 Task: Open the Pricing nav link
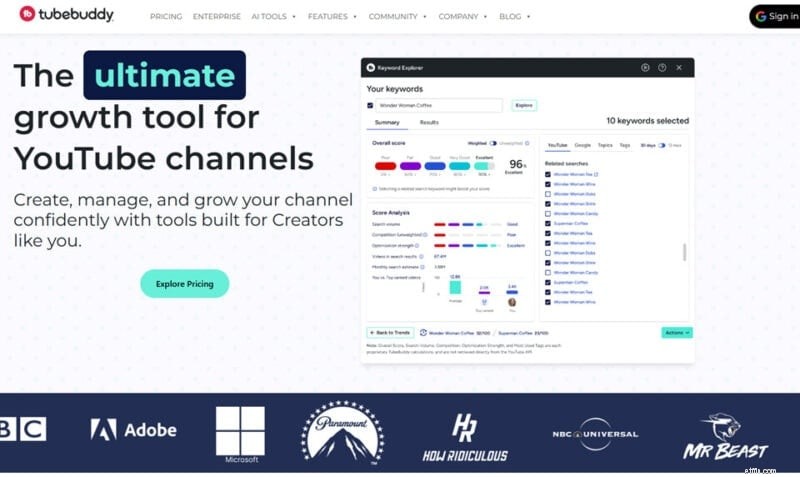point(166,16)
